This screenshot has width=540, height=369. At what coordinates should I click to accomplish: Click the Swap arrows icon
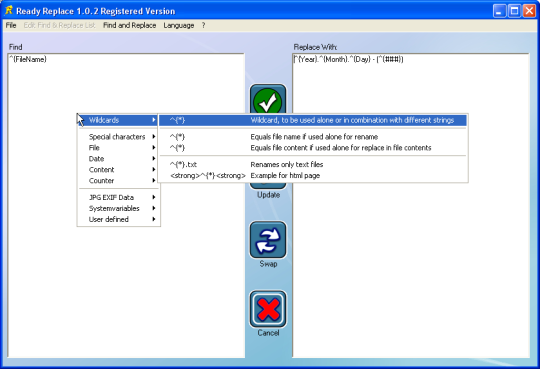(x=268, y=240)
